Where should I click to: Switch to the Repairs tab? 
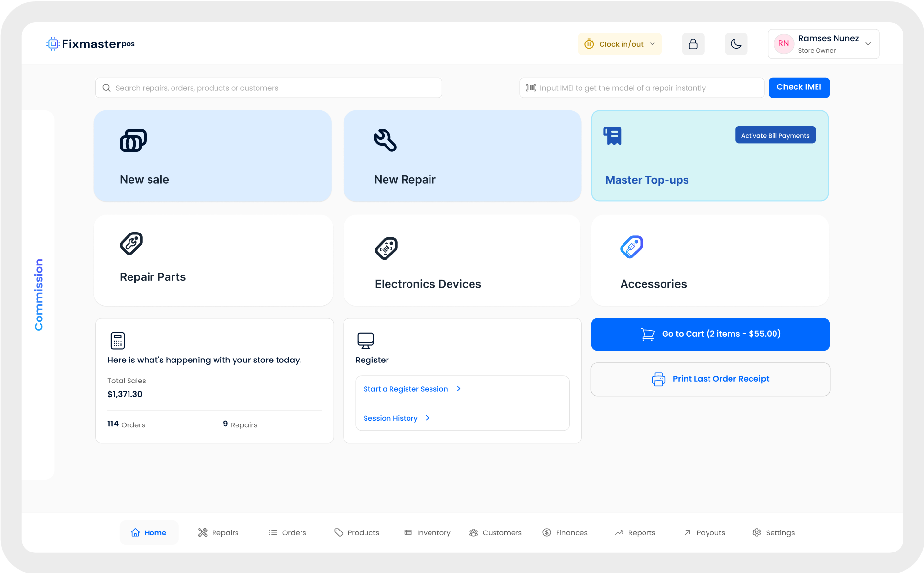[x=218, y=533]
